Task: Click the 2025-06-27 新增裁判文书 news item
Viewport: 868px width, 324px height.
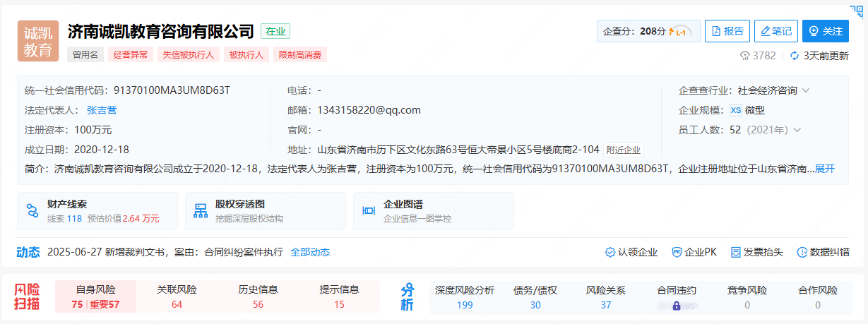Action: (x=165, y=252)
